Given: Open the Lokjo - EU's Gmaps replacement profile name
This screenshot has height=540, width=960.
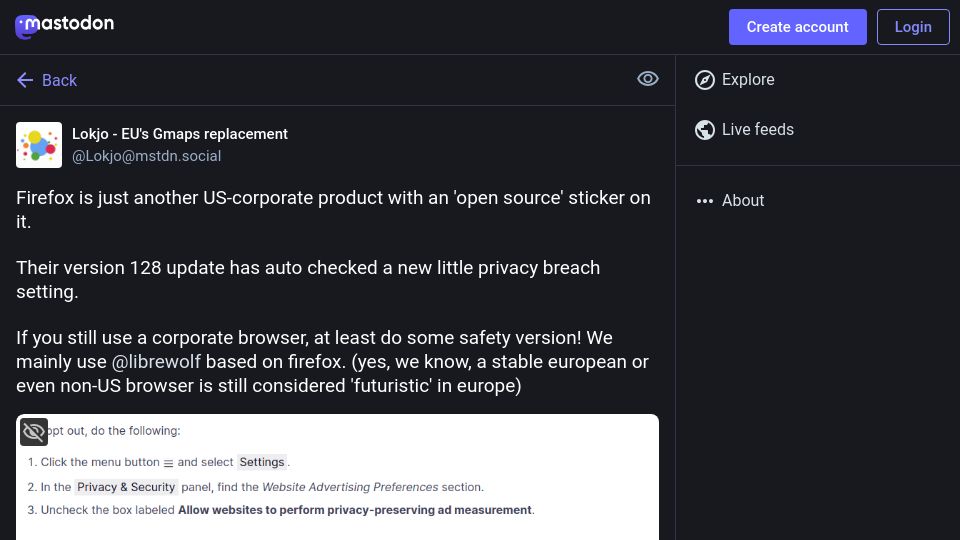Looking at the screenshot, I should [x=179, y=134].
